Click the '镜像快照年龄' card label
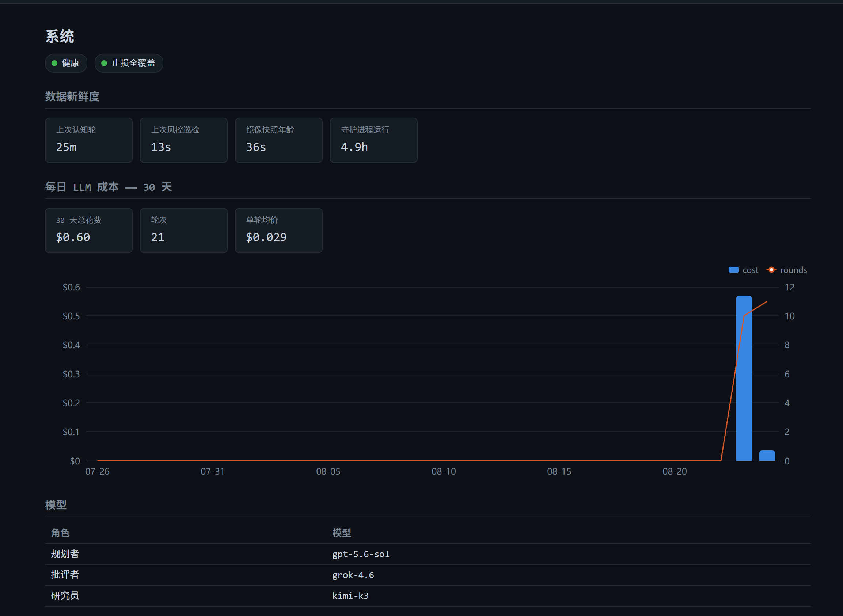Image resolution: width=843 pixels, height=616 pixels. click(270, 130)
